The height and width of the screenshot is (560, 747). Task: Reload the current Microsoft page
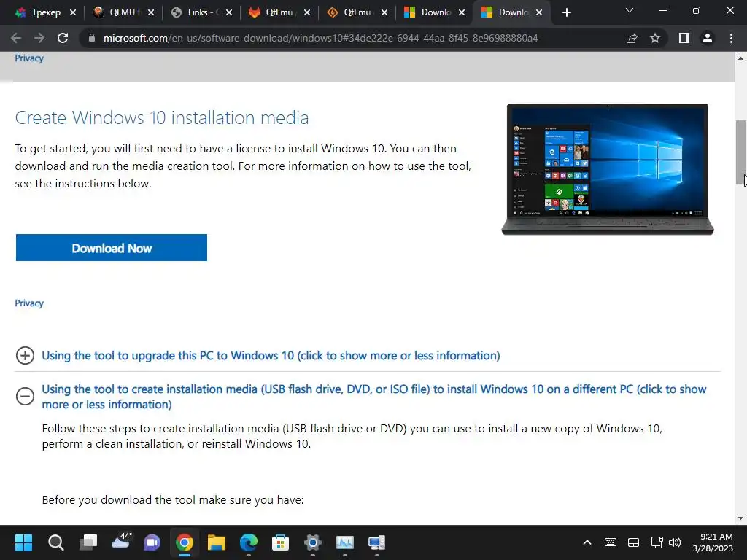[63, 38]
